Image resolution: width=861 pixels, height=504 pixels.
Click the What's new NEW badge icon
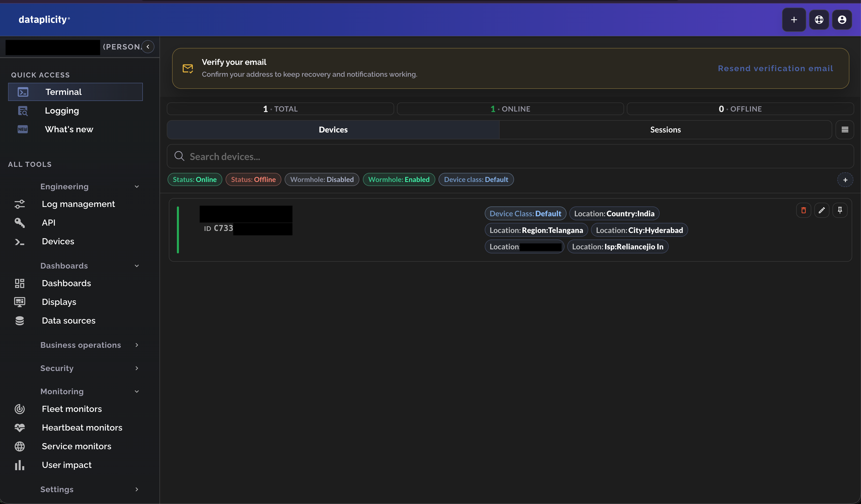pyautogui.click(x=23, y=129)
